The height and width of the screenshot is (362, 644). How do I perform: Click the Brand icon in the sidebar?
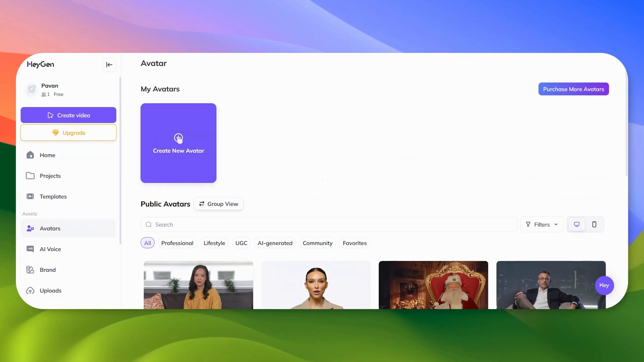pyautogui.click(x=30, y=270)
